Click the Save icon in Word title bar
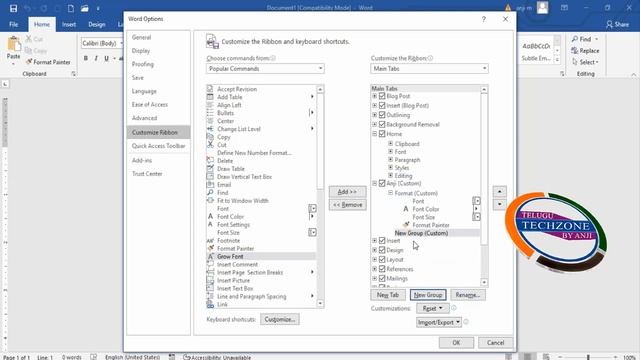 click(x=13, y=8)
